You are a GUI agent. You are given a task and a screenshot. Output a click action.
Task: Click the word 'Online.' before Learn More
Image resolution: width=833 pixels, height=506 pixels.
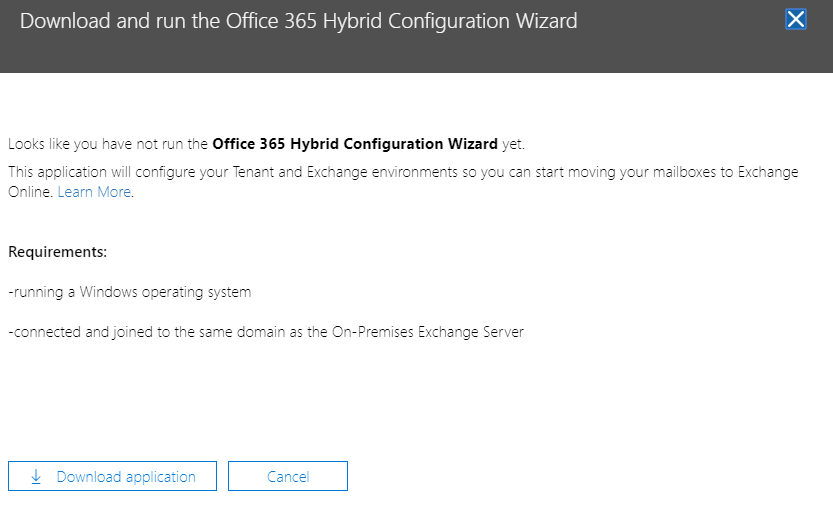30,192
